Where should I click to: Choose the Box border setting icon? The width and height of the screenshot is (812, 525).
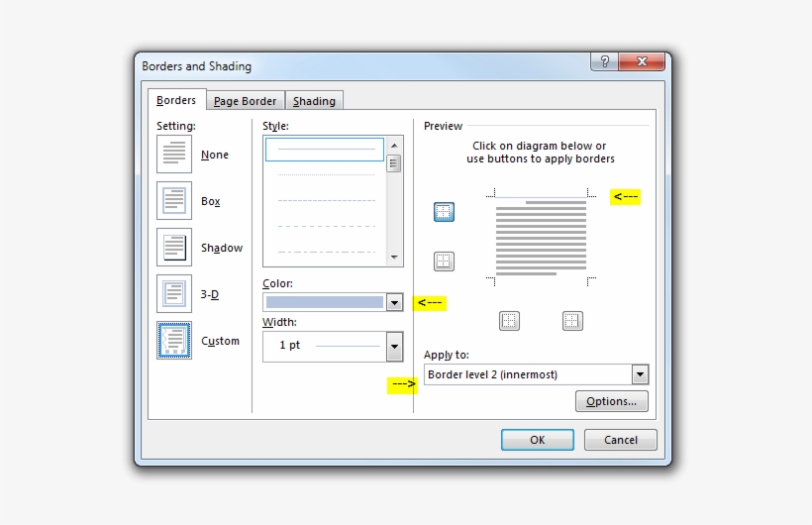(x=174, y=200)
